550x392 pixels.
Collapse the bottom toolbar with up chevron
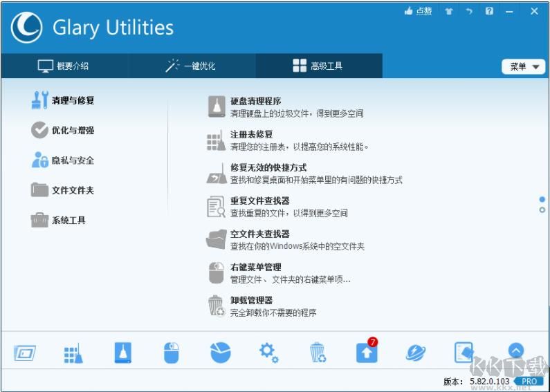515,351
